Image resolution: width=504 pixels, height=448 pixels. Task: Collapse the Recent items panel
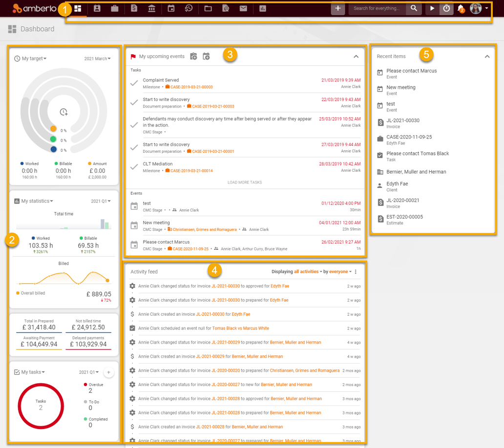[x=487, y=56]
